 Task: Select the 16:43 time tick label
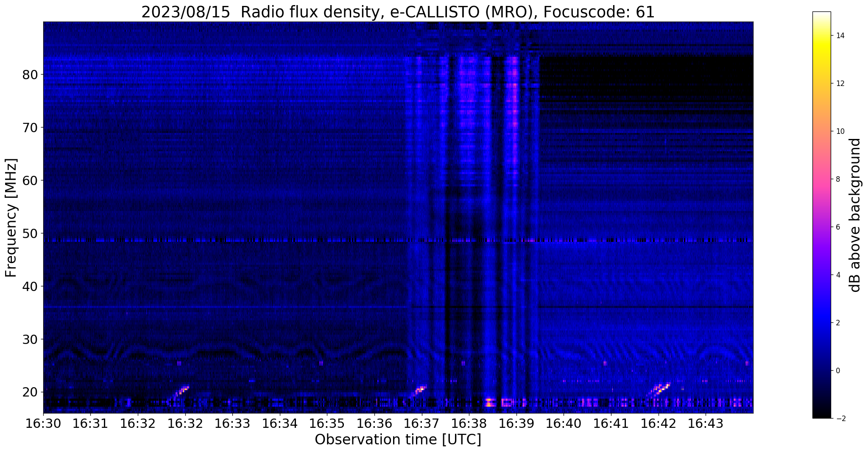click(x=706, y=424)
